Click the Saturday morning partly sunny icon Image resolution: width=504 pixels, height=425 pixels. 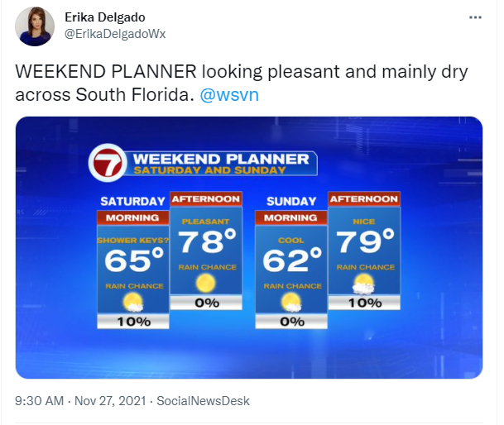pyautogui.click(x=132, y=303)
